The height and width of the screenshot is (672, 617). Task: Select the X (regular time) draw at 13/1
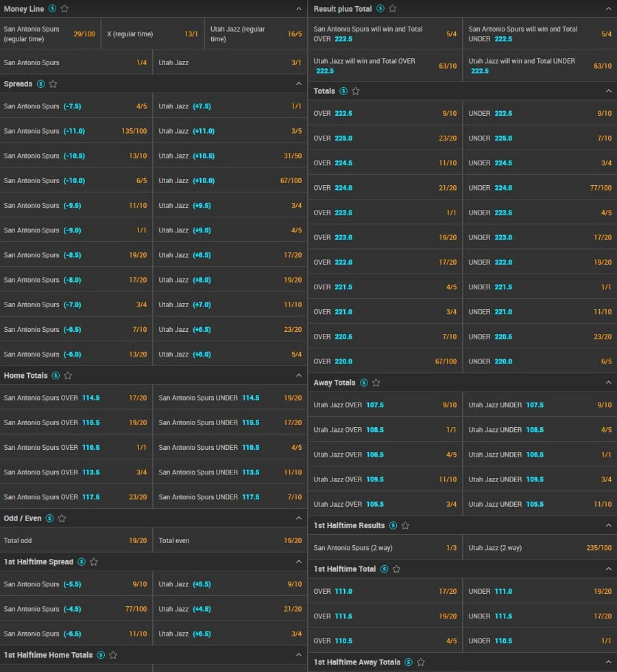(x=152, y=34)
